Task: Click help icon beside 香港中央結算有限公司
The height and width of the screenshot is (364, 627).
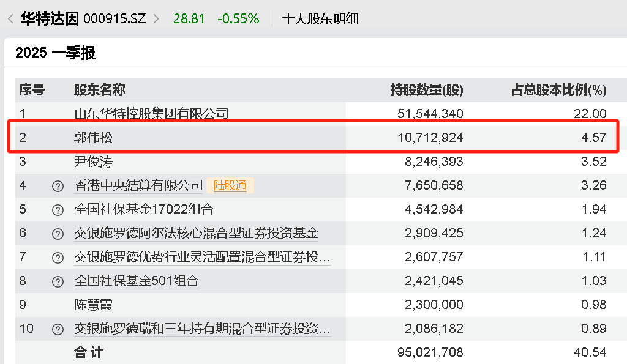Action: [58, 186]
